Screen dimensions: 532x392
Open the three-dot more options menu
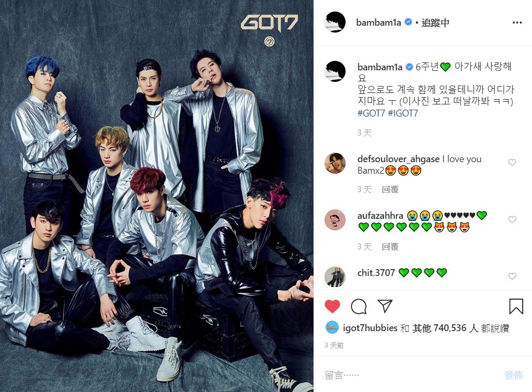coord(517,23)
